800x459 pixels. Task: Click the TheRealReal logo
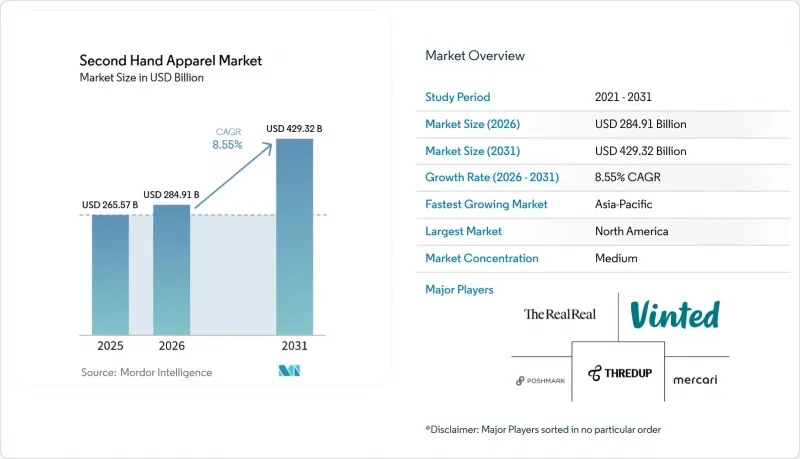tap(560, 314)
